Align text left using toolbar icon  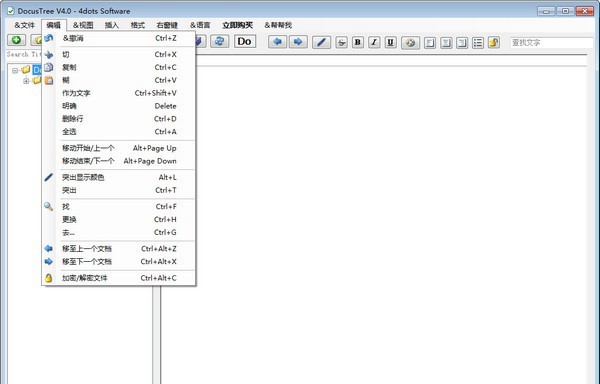430,42
